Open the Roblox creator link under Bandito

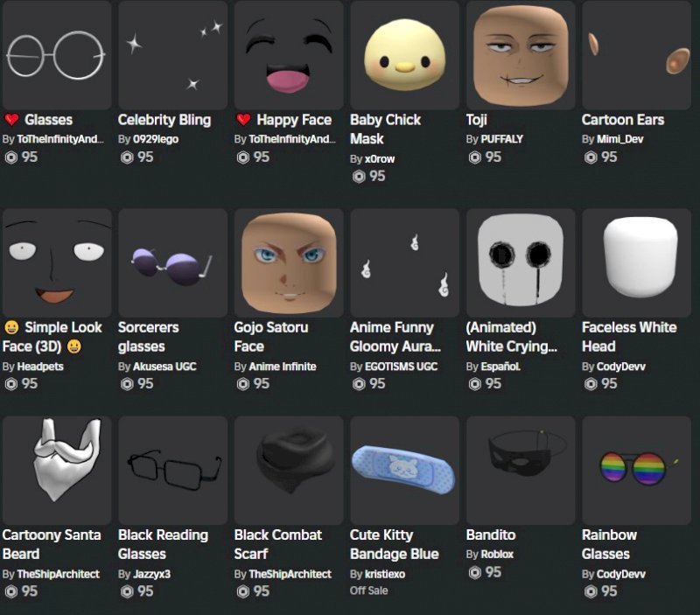click(497, 555)
